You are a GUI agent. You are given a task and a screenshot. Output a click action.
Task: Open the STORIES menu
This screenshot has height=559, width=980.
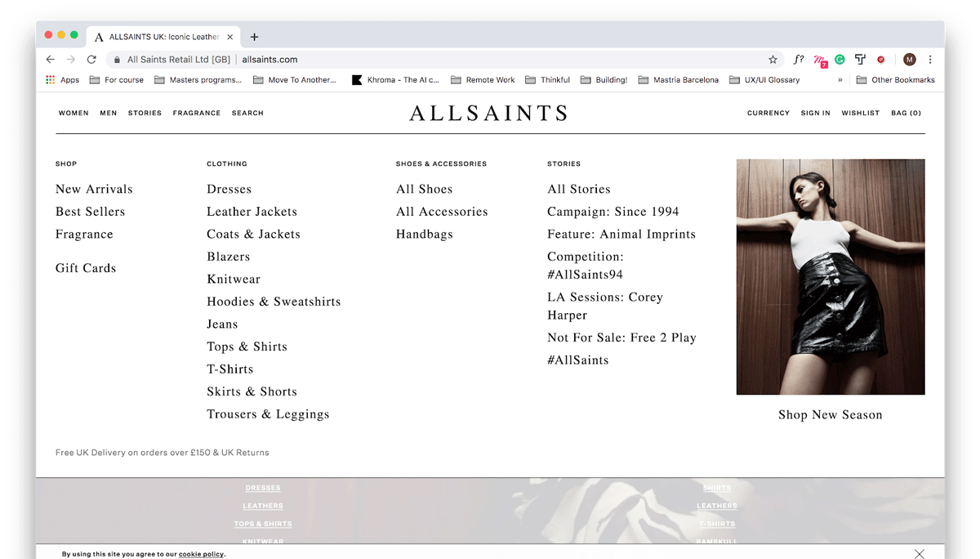145,113
